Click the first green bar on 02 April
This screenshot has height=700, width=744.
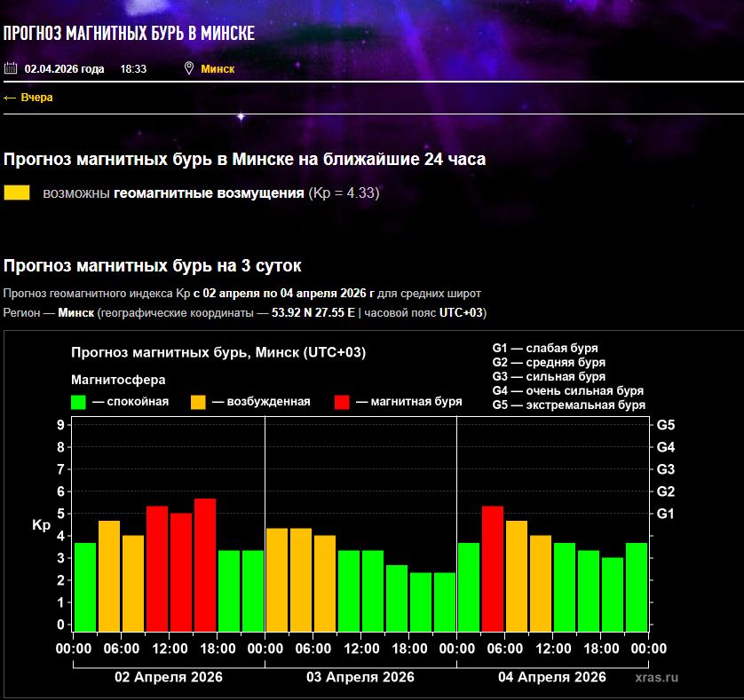click(85, 586)
